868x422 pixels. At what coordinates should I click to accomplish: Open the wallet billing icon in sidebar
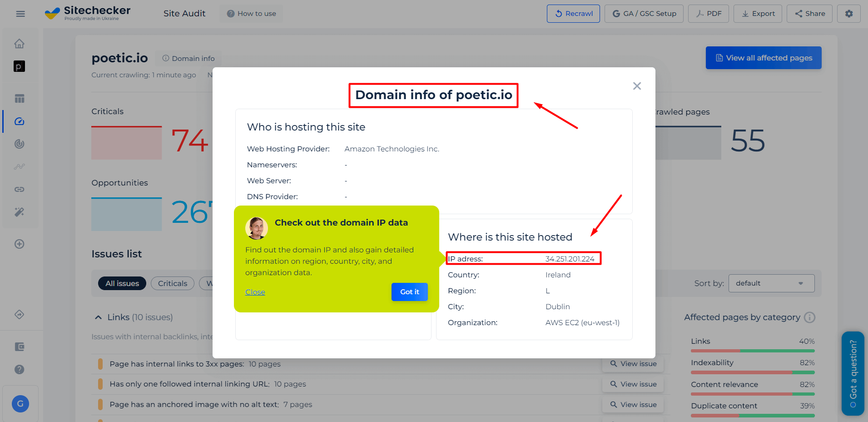tap(19, 347)
